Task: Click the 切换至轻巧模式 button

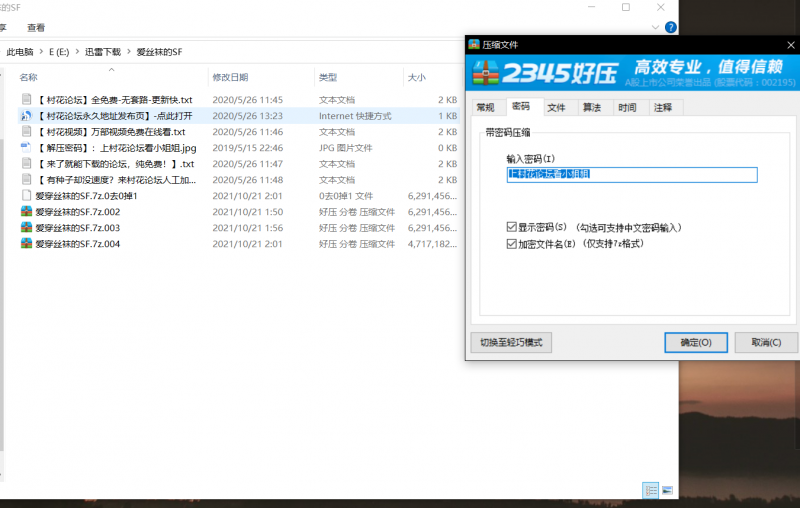Action: 510,342
